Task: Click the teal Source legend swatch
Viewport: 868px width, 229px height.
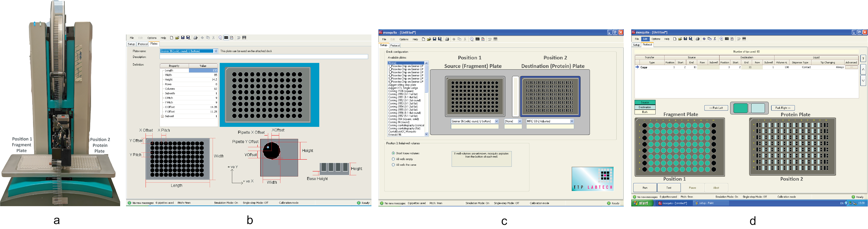Action: [x=645, y=102]
